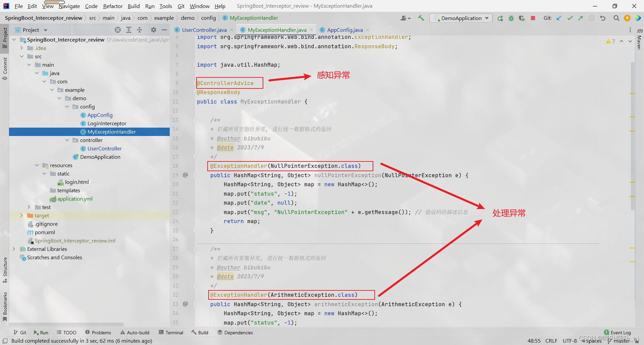Click the gutter @ icon on line 33
Viewport: 644px width, 345px height.
[185, 304]
